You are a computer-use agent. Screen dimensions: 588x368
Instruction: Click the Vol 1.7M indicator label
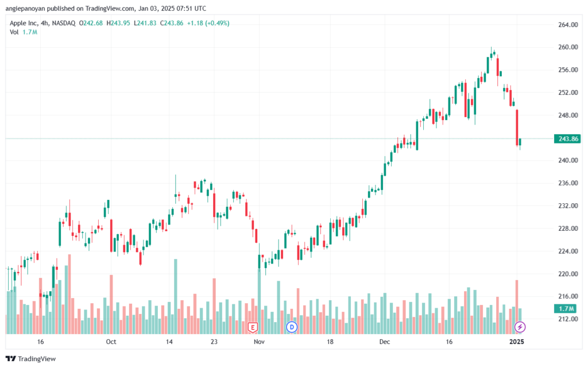click(23, 32)
